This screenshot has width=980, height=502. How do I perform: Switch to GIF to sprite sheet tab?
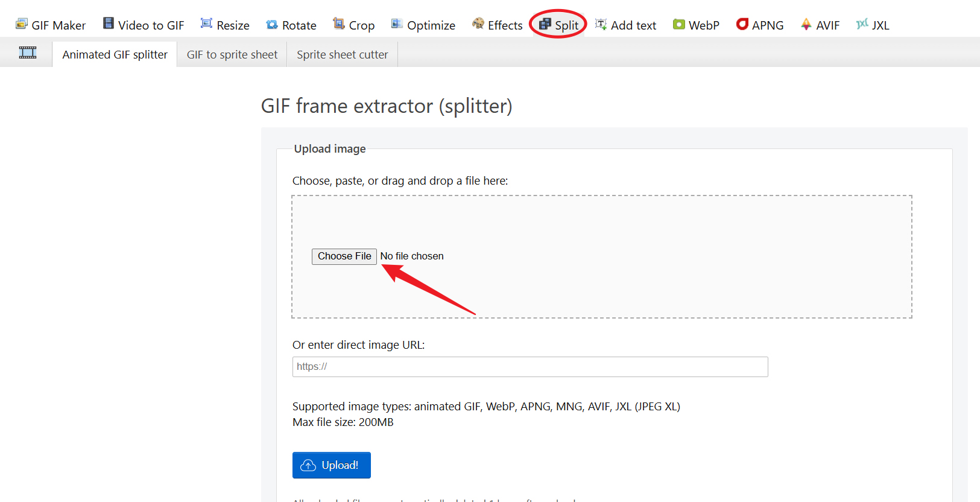232,55
